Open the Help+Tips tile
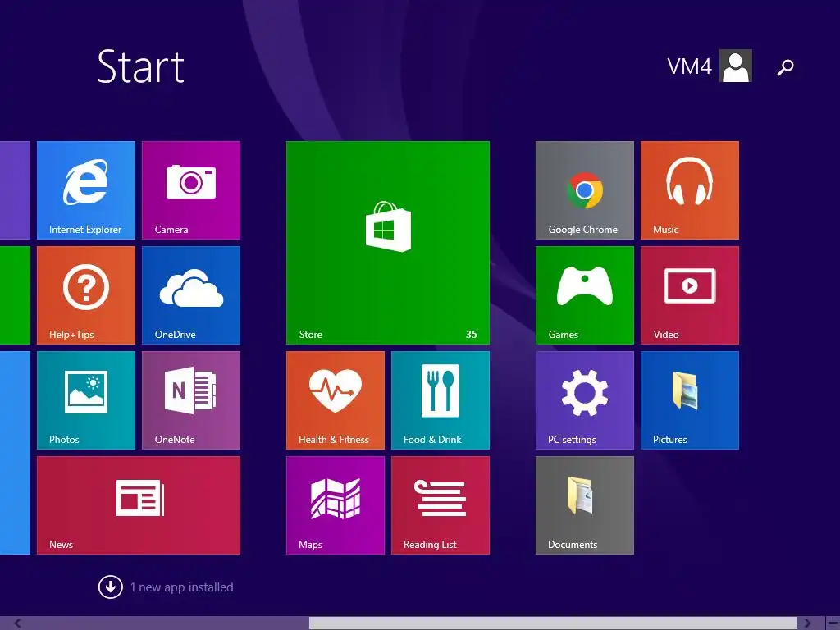This screenshot has width=840, height=630. click(85, 295)
